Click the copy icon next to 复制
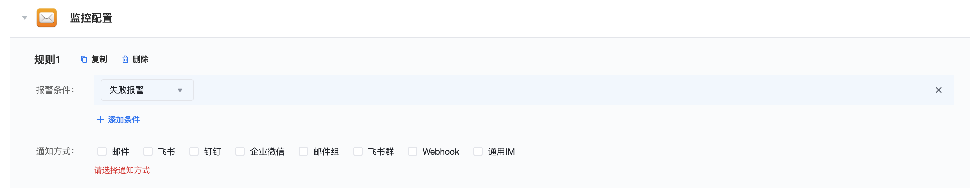 [x=84, y=59]
